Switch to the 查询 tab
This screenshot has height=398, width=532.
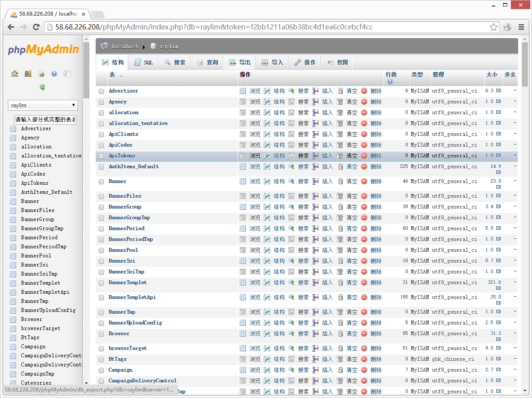(207, 62)
